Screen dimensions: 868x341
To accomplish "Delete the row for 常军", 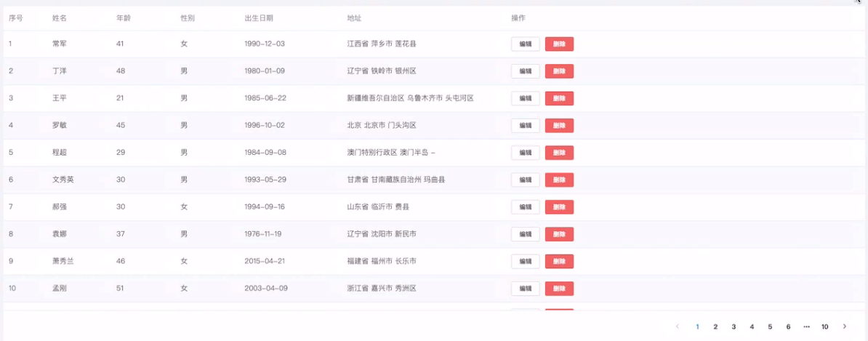I will pyautogui.click(x=559, y=44).
